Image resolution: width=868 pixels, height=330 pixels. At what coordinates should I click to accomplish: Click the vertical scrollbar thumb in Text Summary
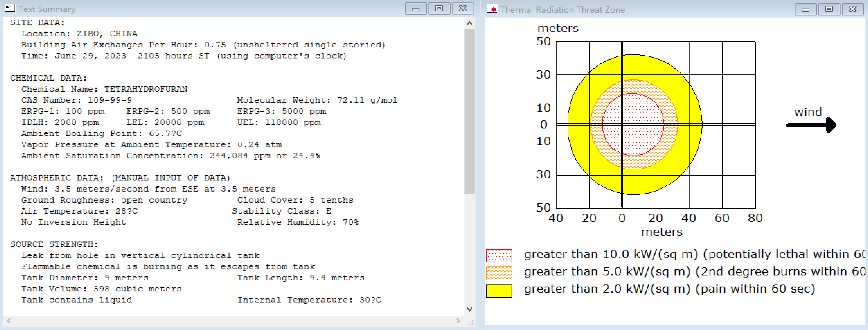tap(469, 111)
